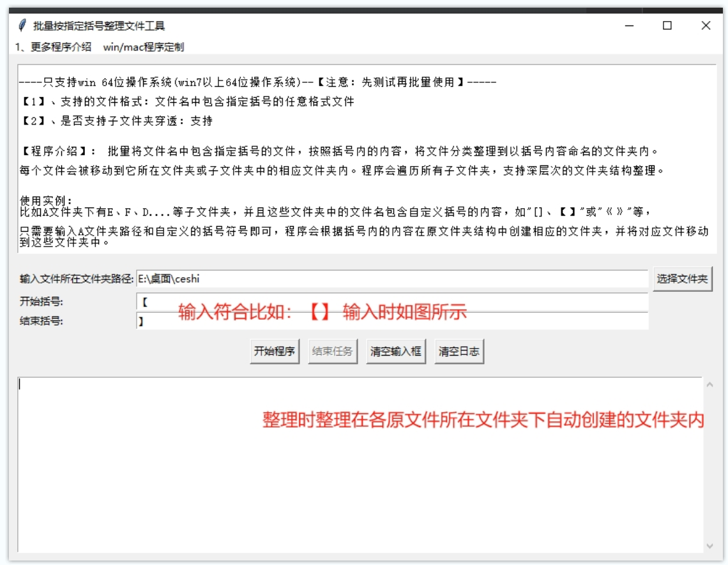Click the 清空输入框 button

click(x=395, y=351)
